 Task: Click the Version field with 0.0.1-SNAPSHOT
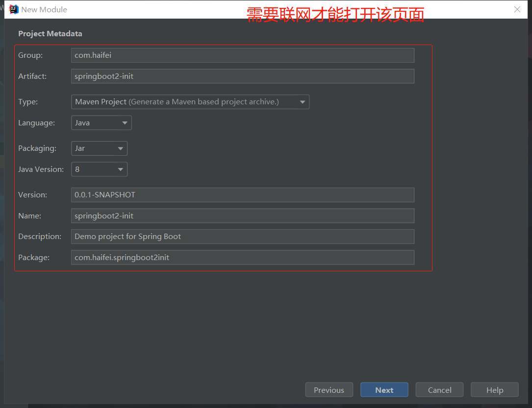click(x=243, y=195)
